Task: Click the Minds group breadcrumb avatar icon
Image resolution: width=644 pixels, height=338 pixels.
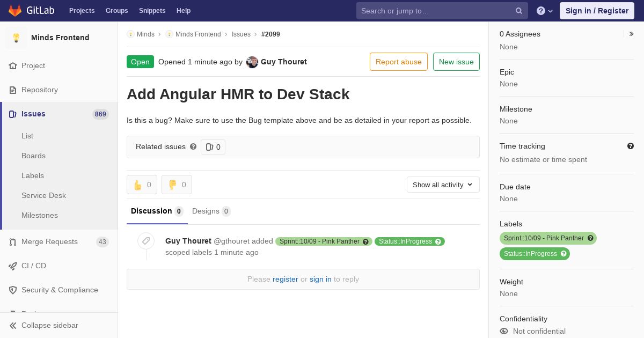Action: pyautogui.click(x=130, y=34)
